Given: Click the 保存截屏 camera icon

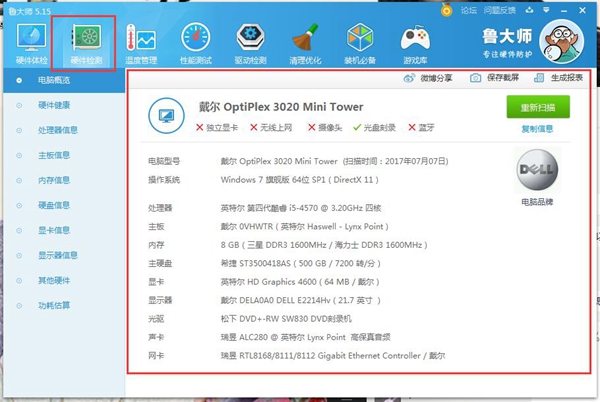Looking at the screenshot, I should tap(475, 78).
